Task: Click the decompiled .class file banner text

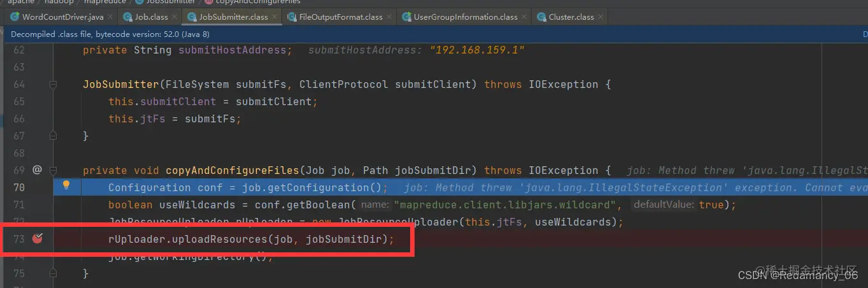Action: [110, 34]
